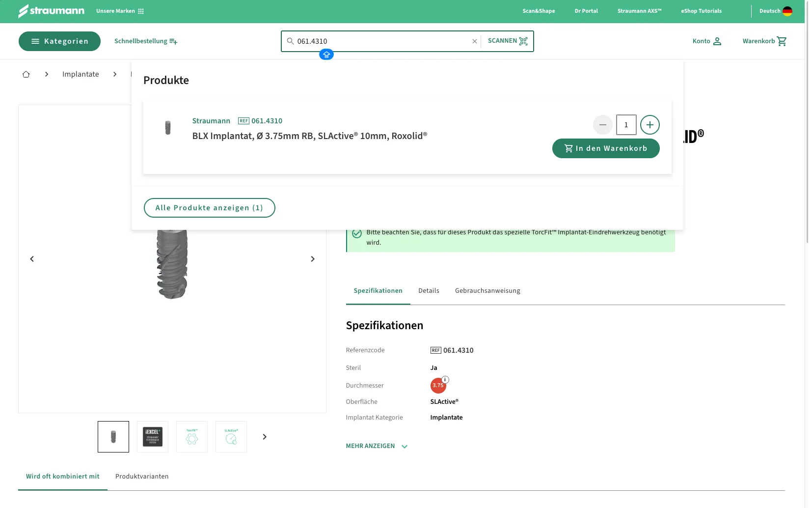The image size is (812, 508).
Task: Switch to Gebrauchsanweisung tab
Action: 487,291
